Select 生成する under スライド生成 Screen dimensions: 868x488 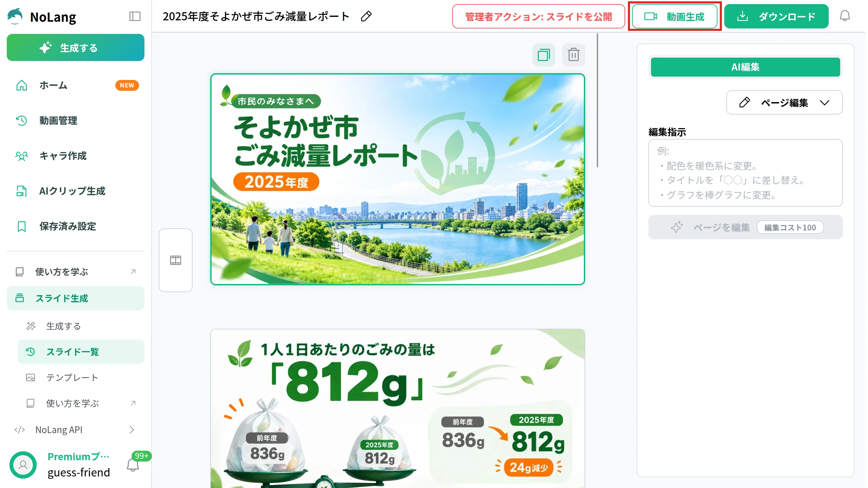click(x=81, y=326)
